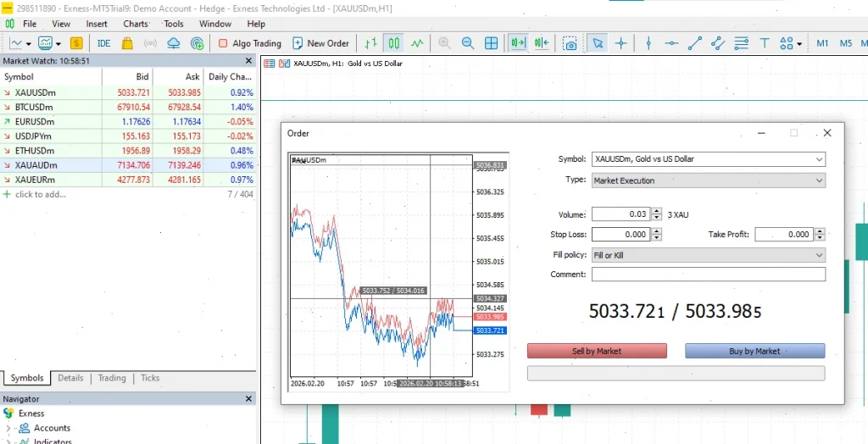The height and width of the screenshot is (444, 868).
Task: Open the Fill policy dropdown
Action: pyautogui.click(x=709, y=255)
